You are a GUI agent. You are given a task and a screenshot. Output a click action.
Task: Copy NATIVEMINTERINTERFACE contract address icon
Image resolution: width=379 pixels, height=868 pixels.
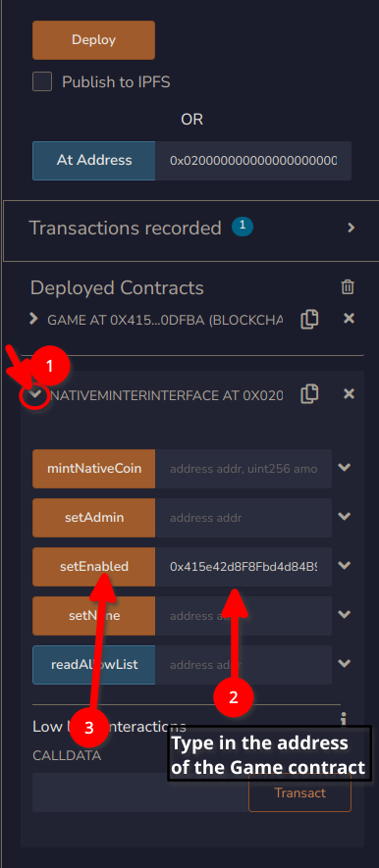309,394
